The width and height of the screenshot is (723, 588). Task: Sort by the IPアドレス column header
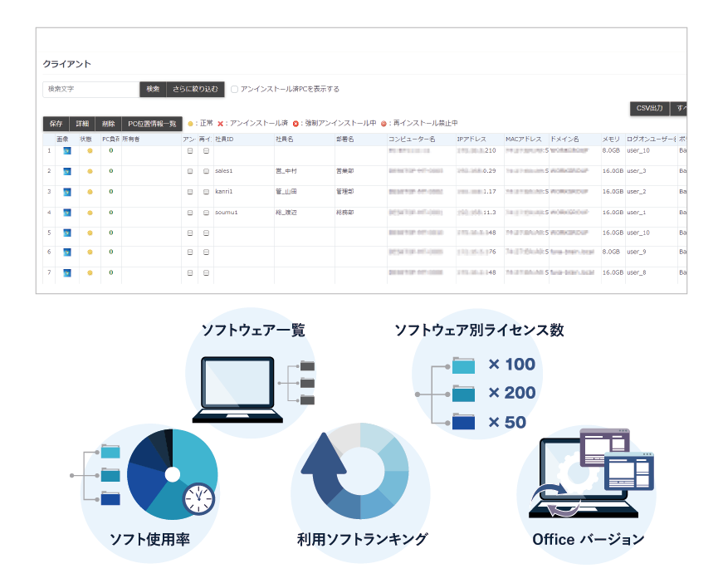pos(480,140)
